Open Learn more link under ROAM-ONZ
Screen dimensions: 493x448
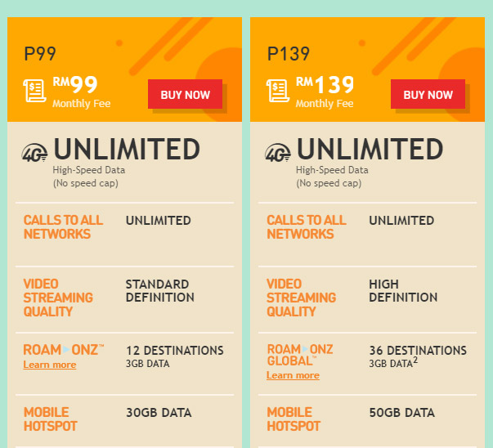50,365
